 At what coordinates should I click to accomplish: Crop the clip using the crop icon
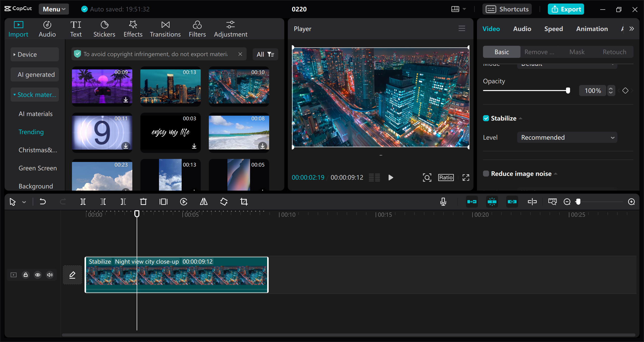(x=244, y=201)
